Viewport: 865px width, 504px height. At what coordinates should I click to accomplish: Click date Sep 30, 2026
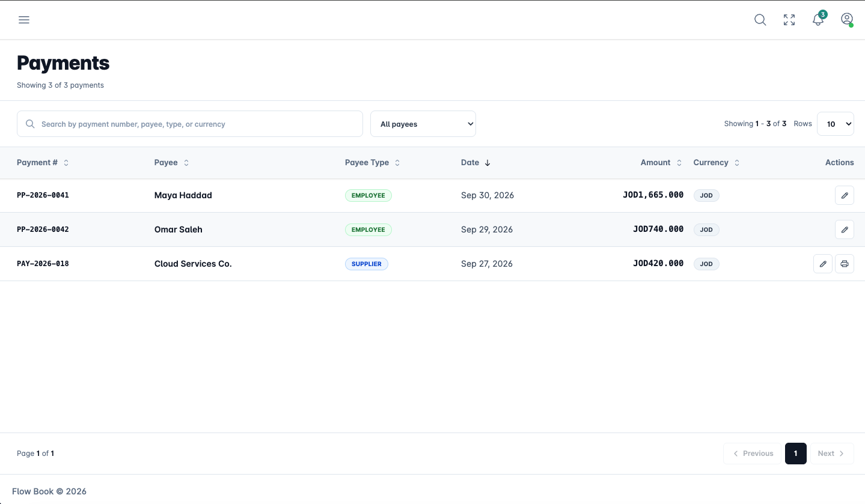488,195
